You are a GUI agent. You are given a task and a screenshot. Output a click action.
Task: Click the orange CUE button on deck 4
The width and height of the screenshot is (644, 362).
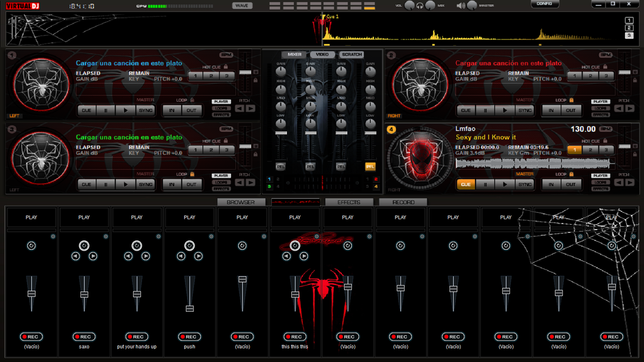tap(466, 184)
